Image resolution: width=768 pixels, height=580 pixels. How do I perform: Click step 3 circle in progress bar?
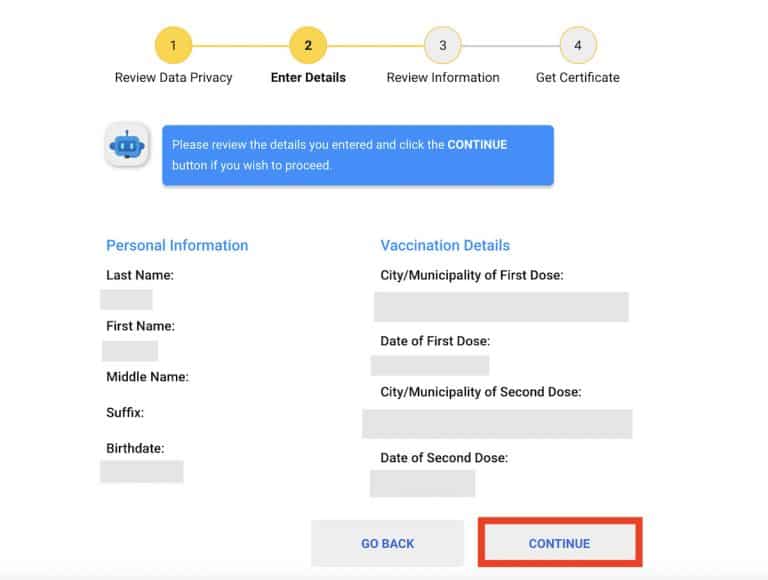pos(443,45)
